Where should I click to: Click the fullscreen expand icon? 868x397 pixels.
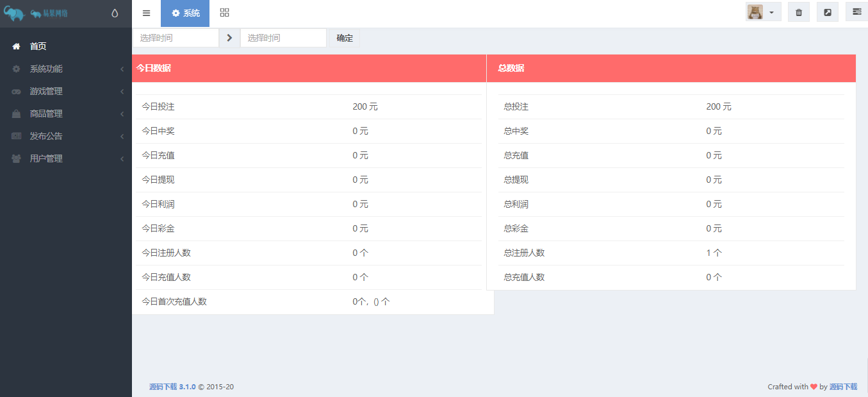tap(827, 12)
